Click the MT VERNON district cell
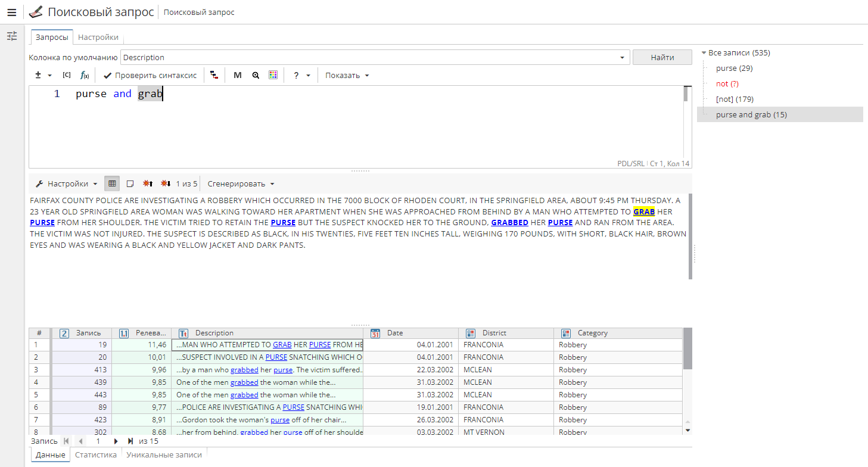This screenshot has width=868, height=467. click(x=506, y=432)
